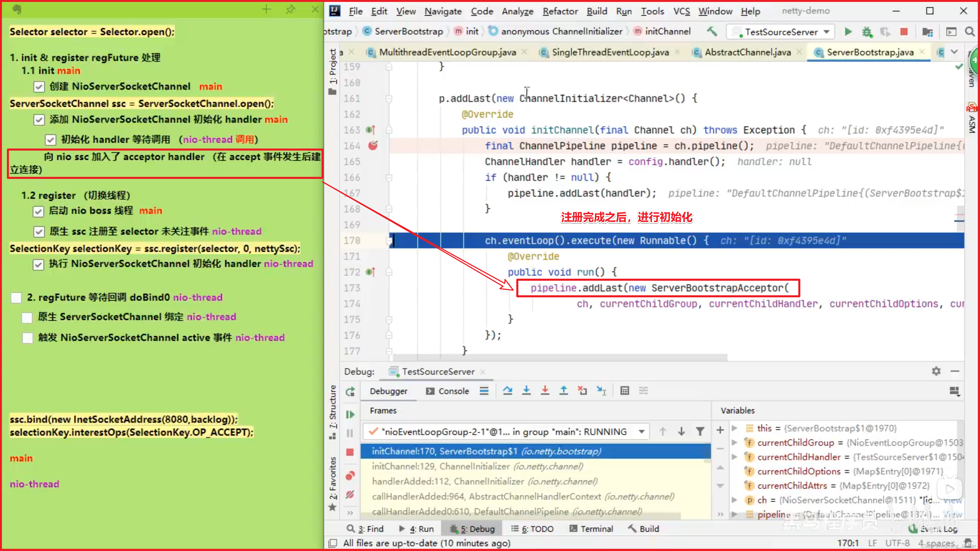Click the plus icon in the notes window
Screen dimensions: 980x551
(x=266, y=9)
